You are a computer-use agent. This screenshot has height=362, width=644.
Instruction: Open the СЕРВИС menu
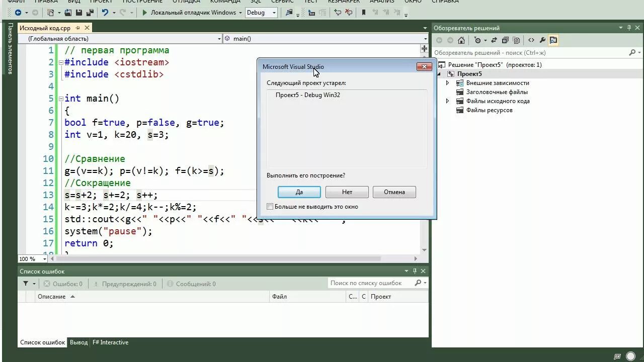282,2
